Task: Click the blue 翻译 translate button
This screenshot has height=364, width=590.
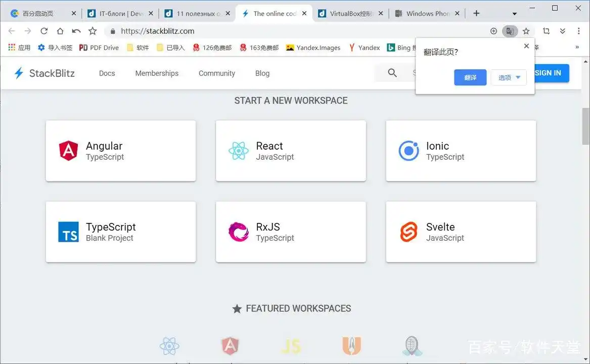Action: coord(470,77)
